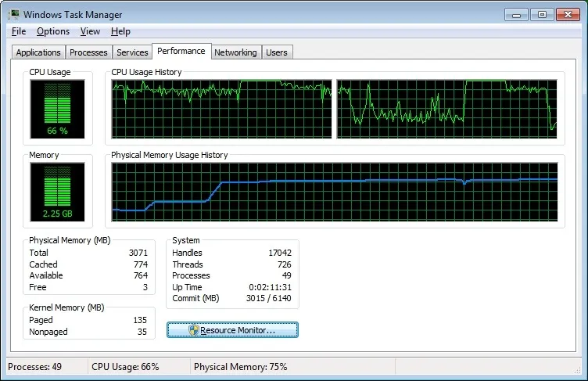Screen dimensions: 588x381
Task: Click the Paged kernel memory value 135
Action: coord(140,320)
